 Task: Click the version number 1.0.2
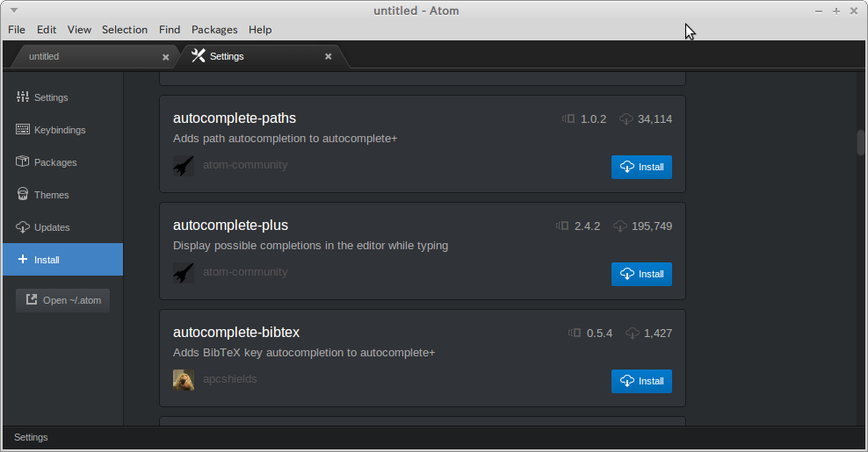pyautogui.click(x=593, y=119)
